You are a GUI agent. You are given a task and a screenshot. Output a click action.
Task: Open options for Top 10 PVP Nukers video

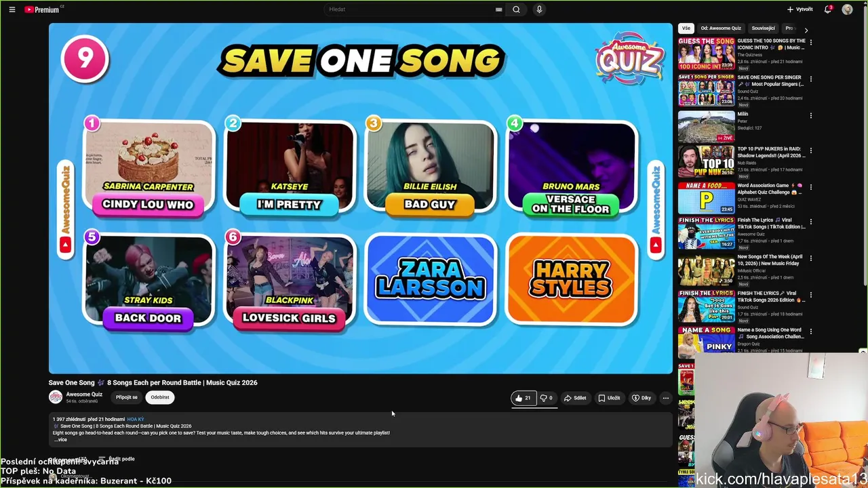click(810, 150)
